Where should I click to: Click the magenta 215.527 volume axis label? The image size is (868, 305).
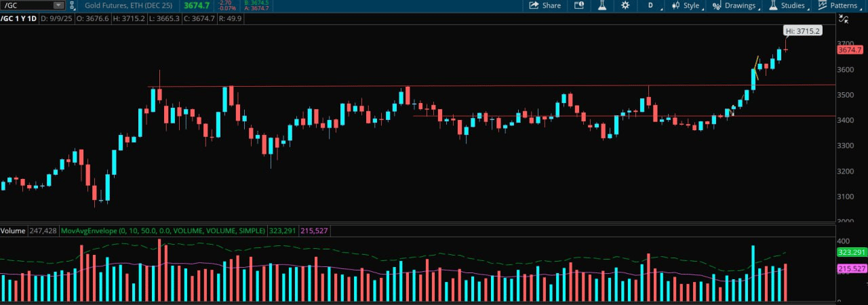[852, 269]
